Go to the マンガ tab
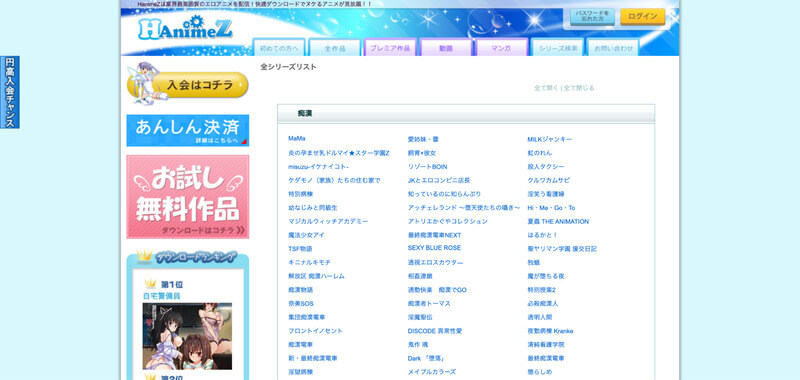The width and height of the screenshot is (800, 380). tap(502, 48)
